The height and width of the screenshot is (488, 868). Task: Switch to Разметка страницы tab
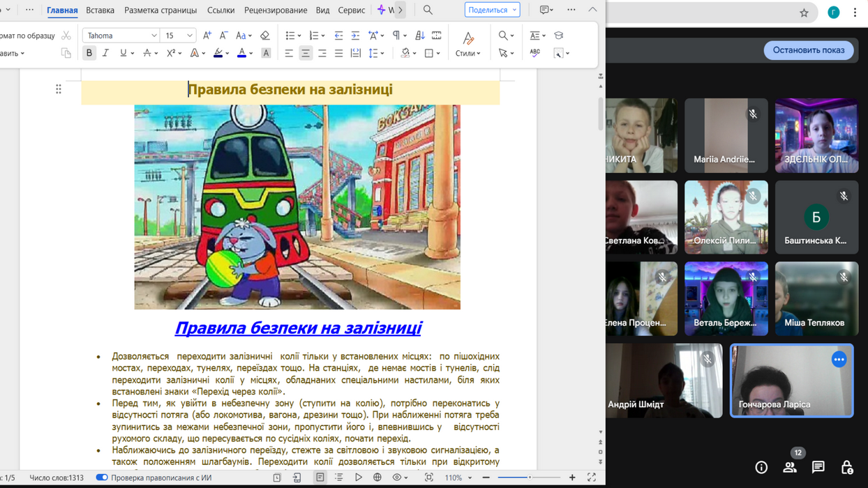click(160, 10)
